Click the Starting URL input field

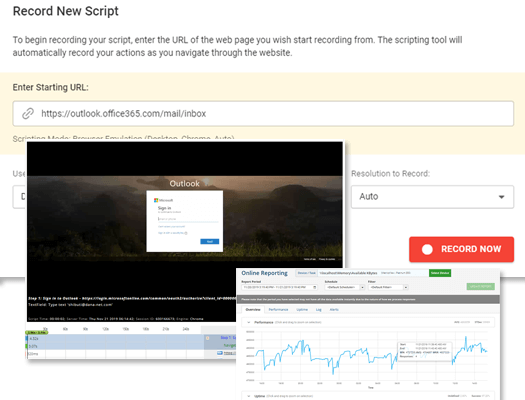tap(263, 113)
